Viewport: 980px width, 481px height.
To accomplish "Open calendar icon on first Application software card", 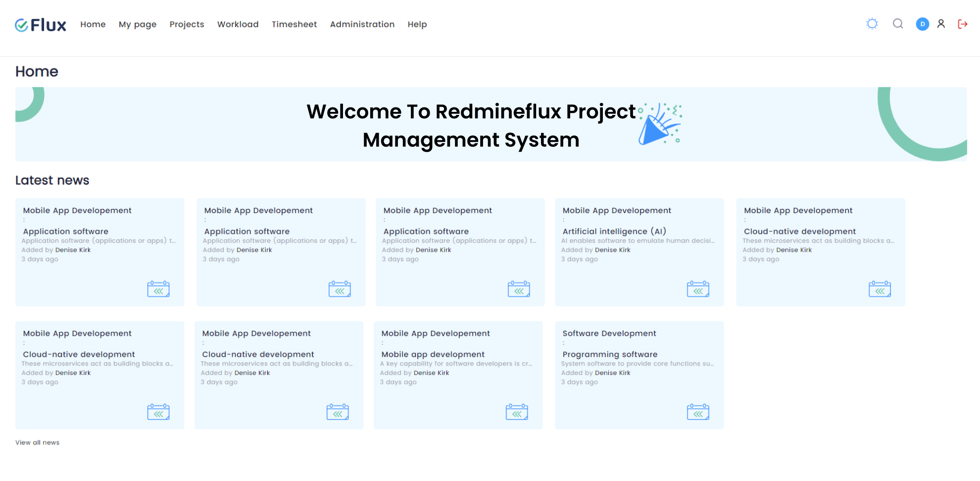I will [x=158, y=289].
